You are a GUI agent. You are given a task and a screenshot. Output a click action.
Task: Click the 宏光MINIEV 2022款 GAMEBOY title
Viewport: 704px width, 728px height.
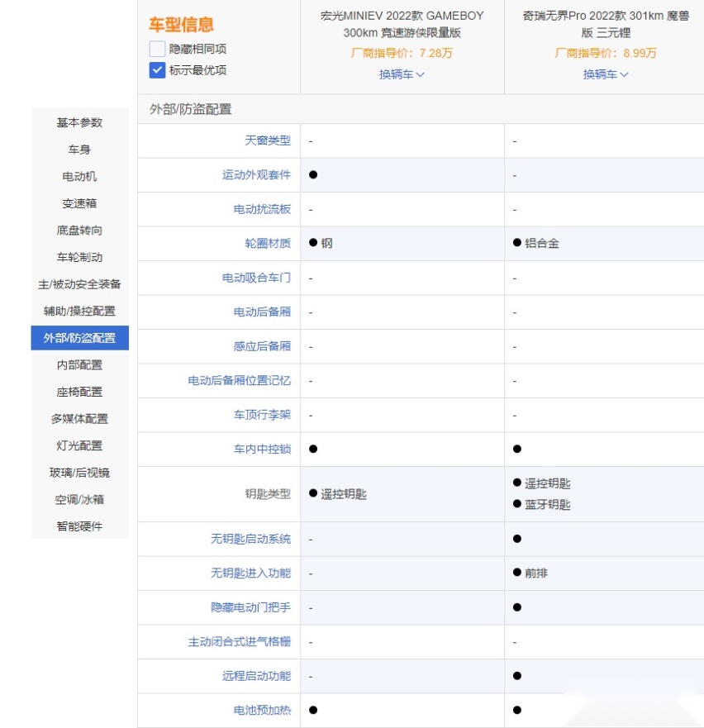tap(402, 24)
